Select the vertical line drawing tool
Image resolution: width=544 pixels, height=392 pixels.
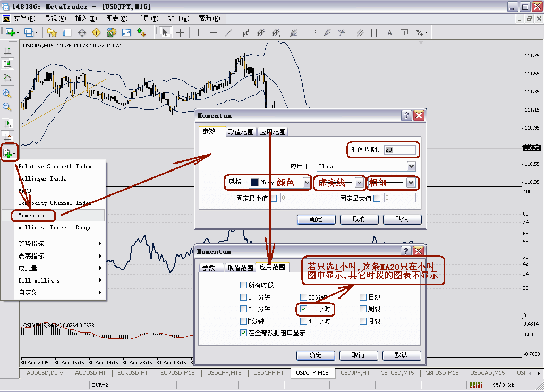(x=199, y=32)
